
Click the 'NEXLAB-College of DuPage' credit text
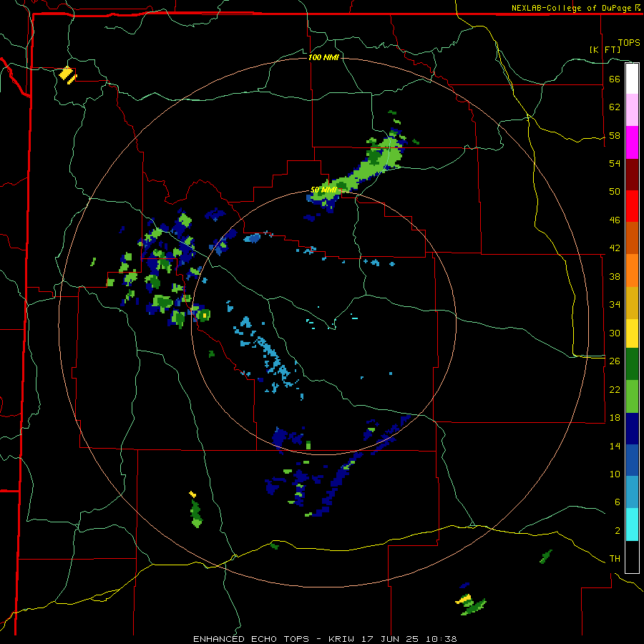pos(571,8)
